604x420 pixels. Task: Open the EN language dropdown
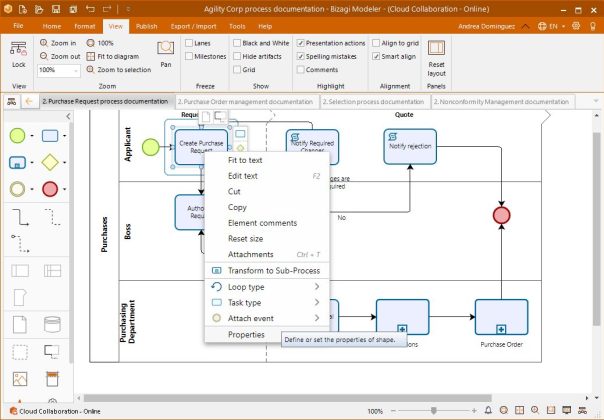pos(552,26)
